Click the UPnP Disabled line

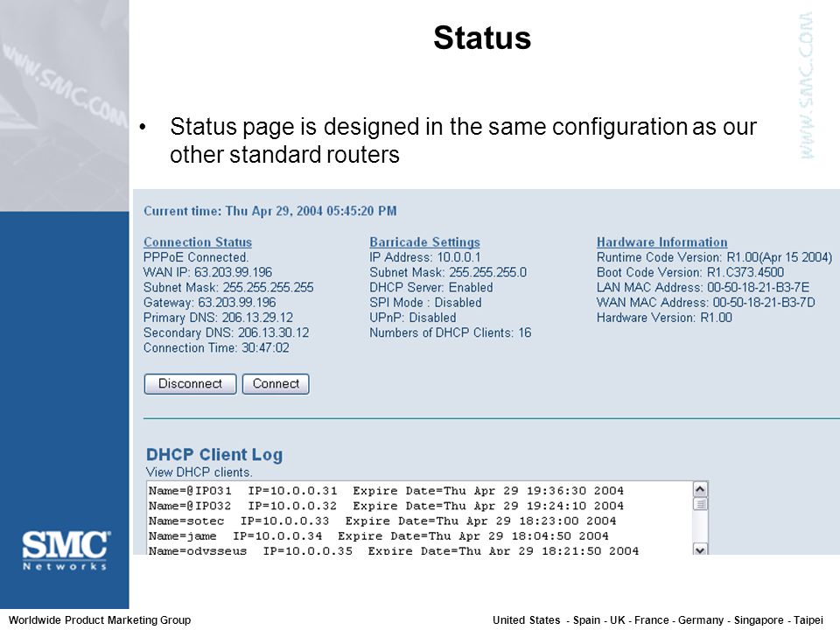point(413,318)
